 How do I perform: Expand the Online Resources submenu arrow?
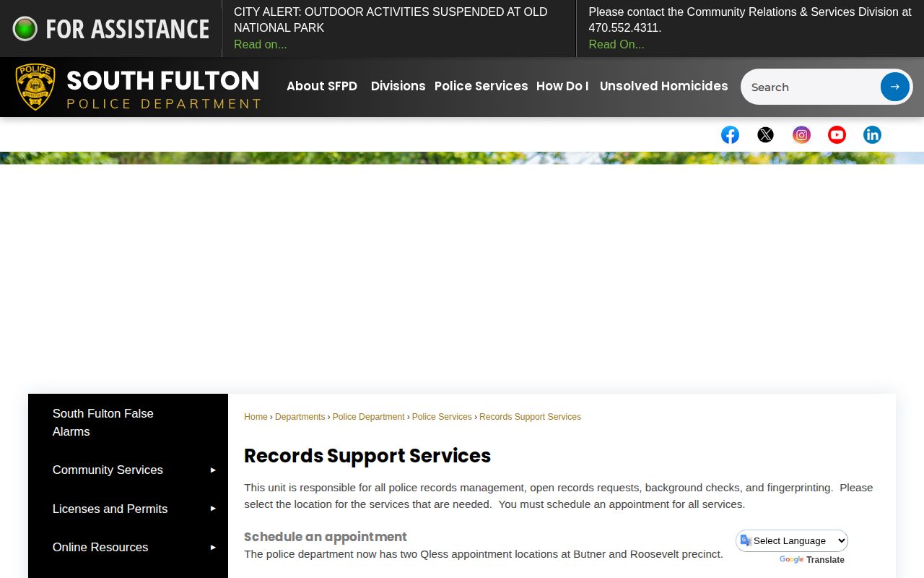click(213, 547)
